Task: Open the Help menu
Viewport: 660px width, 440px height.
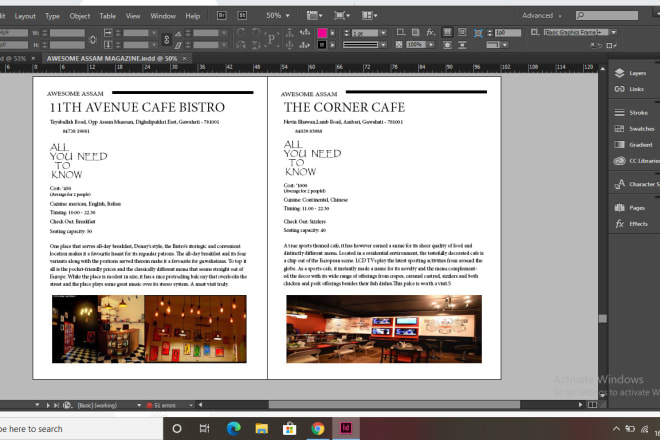Action: [193, 16]
